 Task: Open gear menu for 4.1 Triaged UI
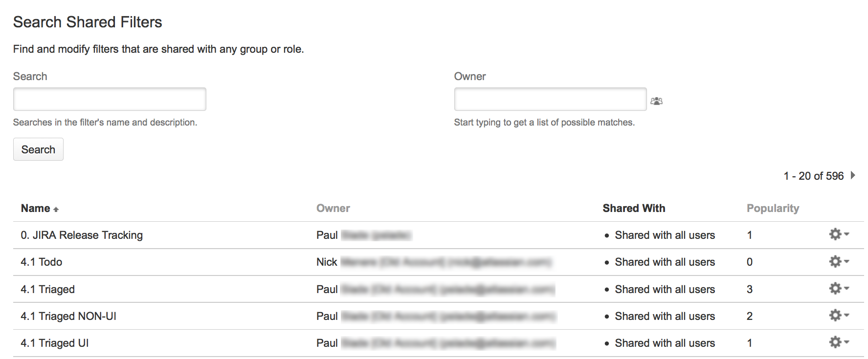tap(839, 342)
